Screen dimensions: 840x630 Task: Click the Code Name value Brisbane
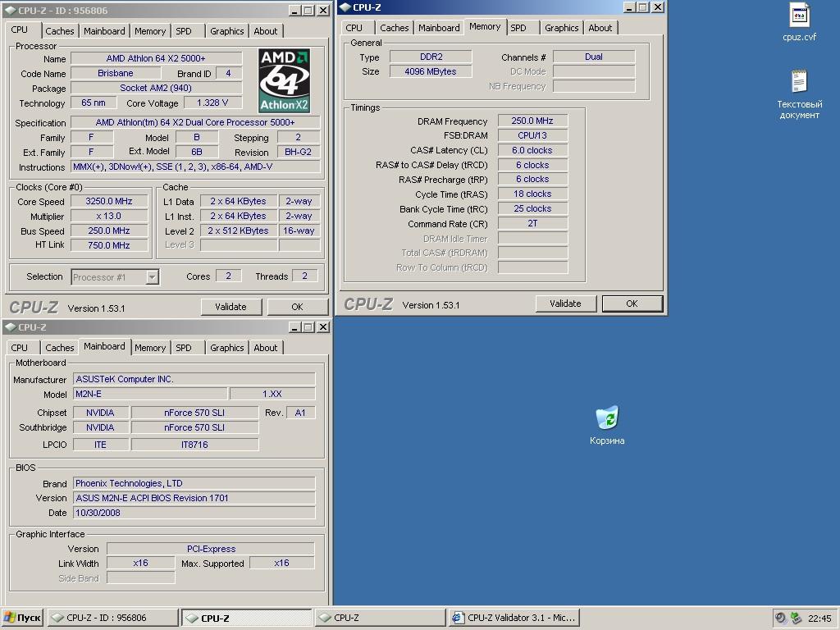[115, 73]
